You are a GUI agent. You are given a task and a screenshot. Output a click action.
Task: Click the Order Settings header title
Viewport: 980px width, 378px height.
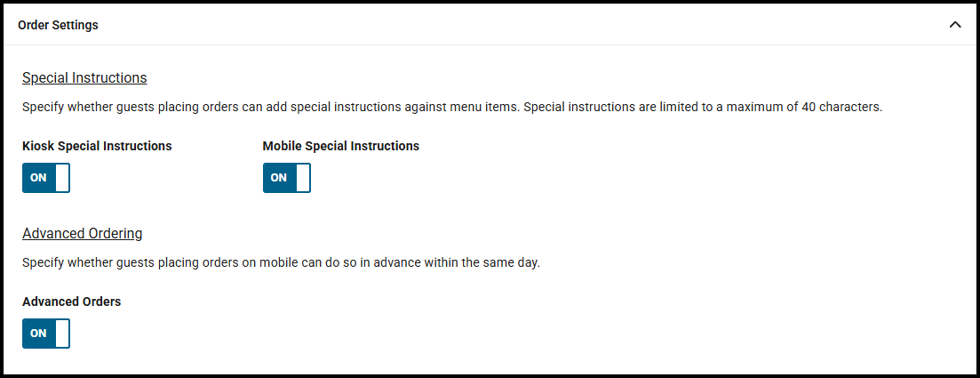pyautogui.click(x=58, y=25)
